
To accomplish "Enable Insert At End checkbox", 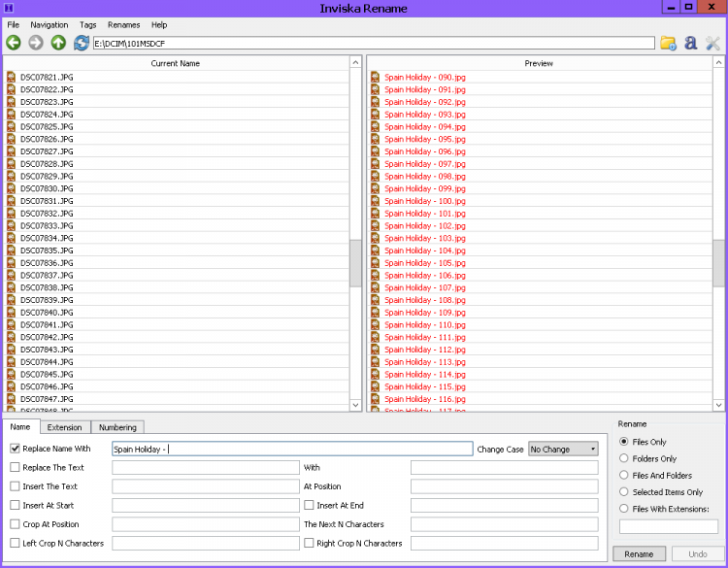I will click(x=309, y=505).
